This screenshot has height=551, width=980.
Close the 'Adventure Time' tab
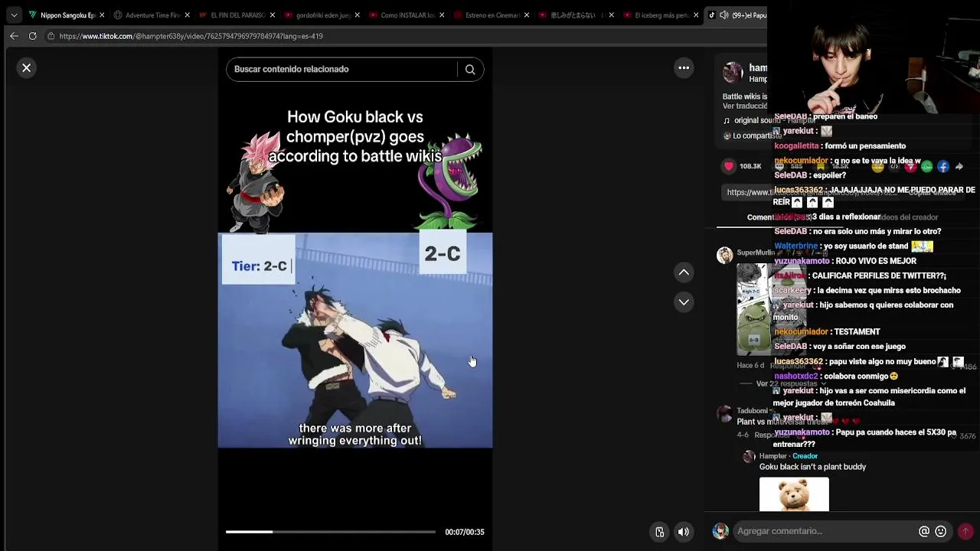[187, 15]
